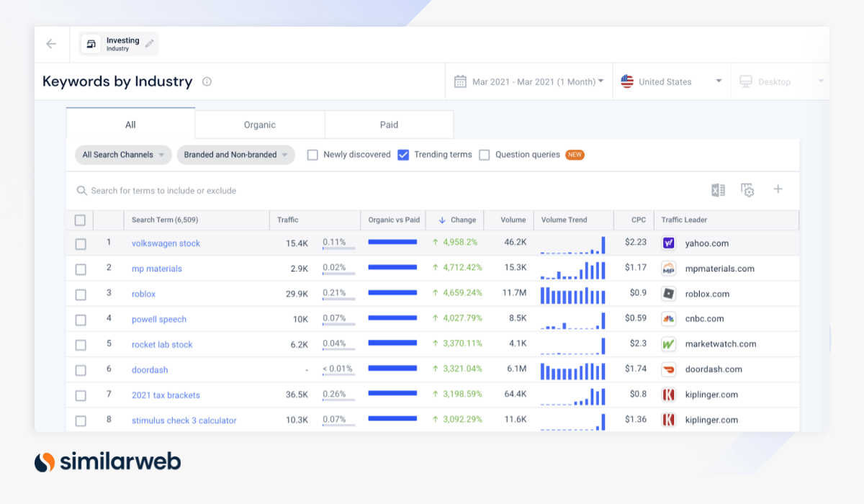The height and width of the screenshot is (504, 864).
Task: Open the volkswagen stock keyword link
Action: tap(166, 243)
